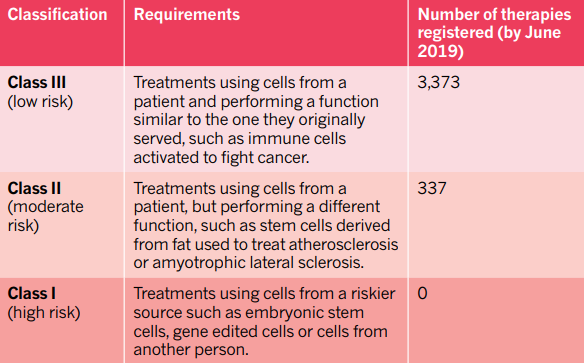The image size is (584, 363).
Task: Click the Class I requirements description
Action: coord(264,322)
